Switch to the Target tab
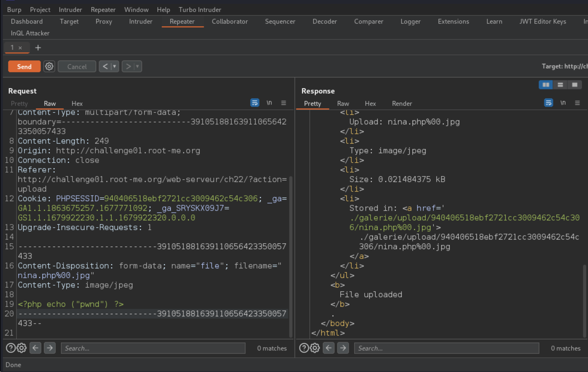 pyautogui.click(x=69, y=21)
